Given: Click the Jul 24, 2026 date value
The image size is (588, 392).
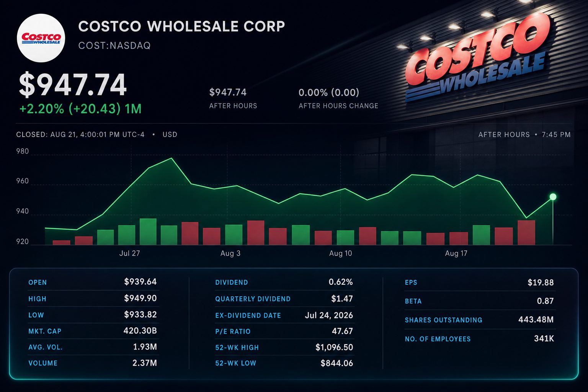Looking at the screenshot, I should [x=329, y=315].
